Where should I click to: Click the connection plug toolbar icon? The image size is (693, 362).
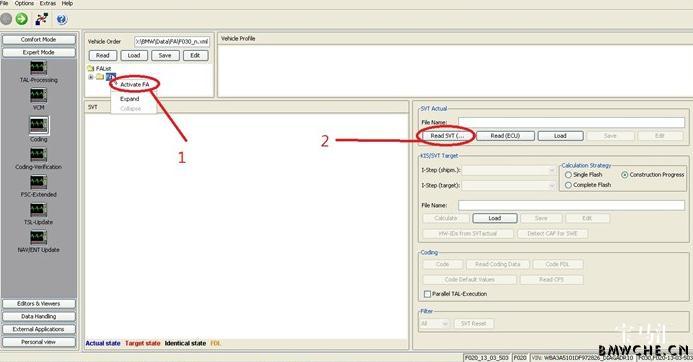pyautogui.click(x=42, y=19)
